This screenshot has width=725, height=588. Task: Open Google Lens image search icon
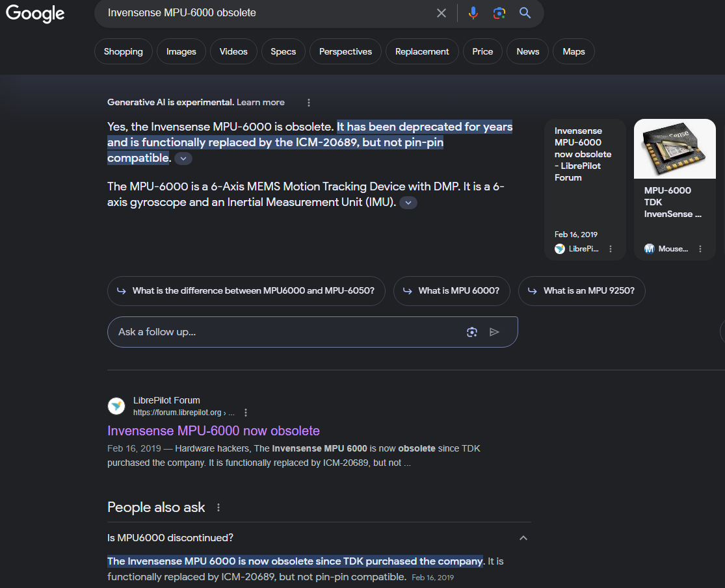(499, 13)
